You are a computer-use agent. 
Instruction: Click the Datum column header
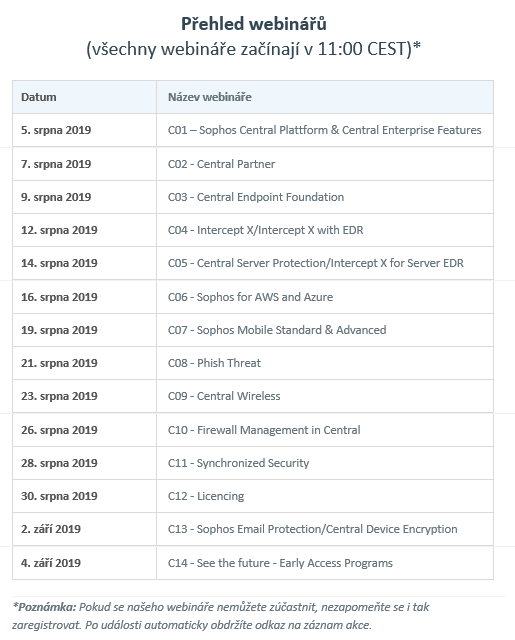tap(39, 97)
